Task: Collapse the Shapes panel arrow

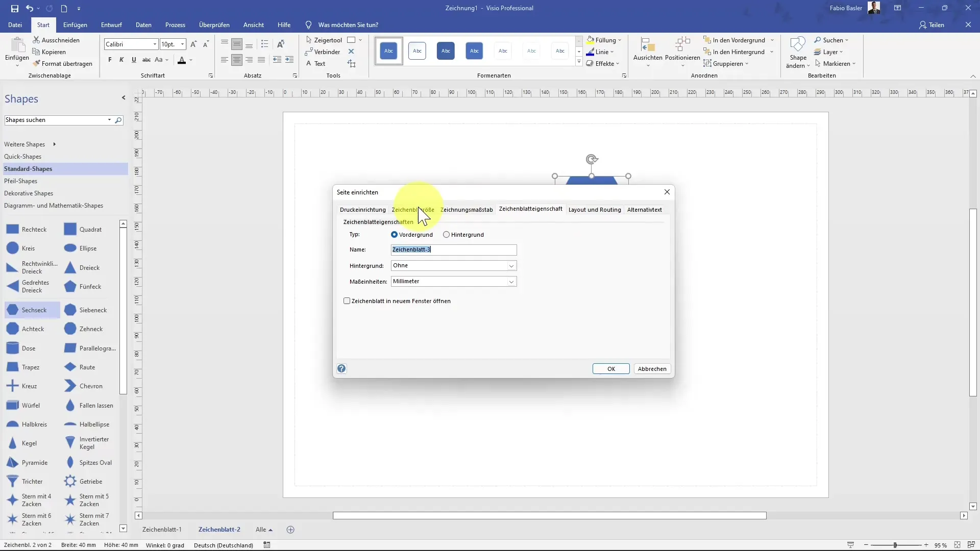Action: (x=124, y=97)
